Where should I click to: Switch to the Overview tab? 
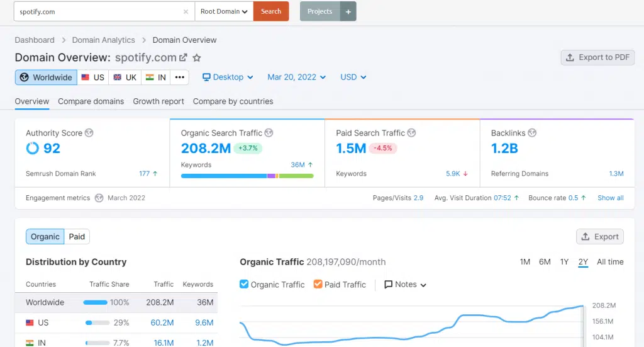pos(32,101)
